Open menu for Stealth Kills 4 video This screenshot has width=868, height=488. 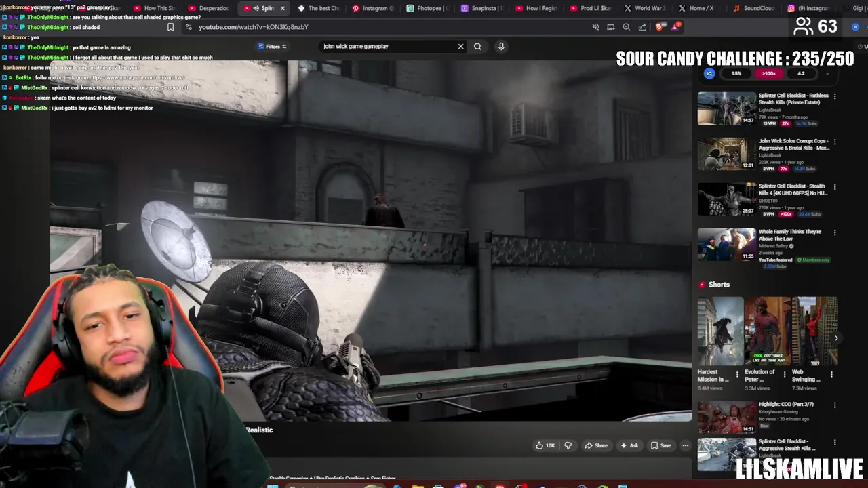tap(835, 186)
